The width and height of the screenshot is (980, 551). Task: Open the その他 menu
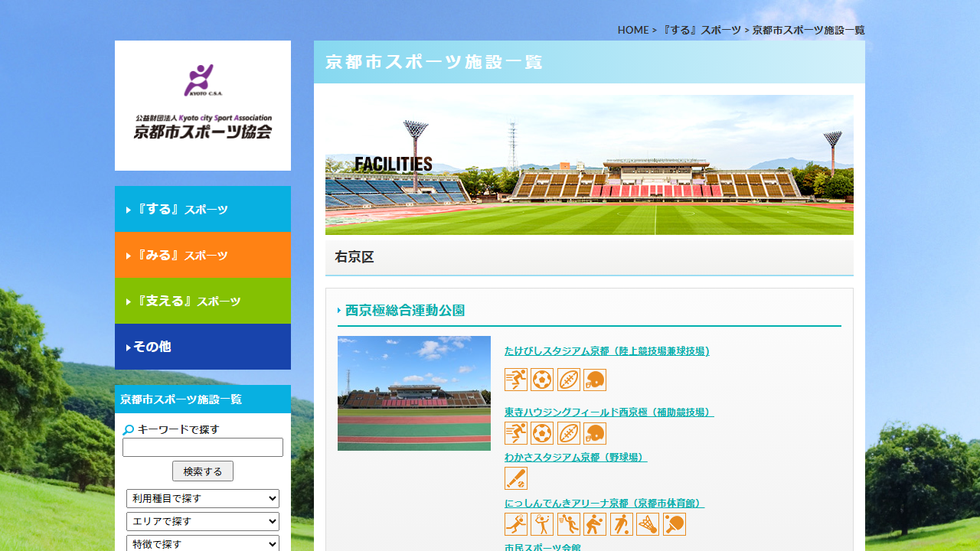point(203,347)
